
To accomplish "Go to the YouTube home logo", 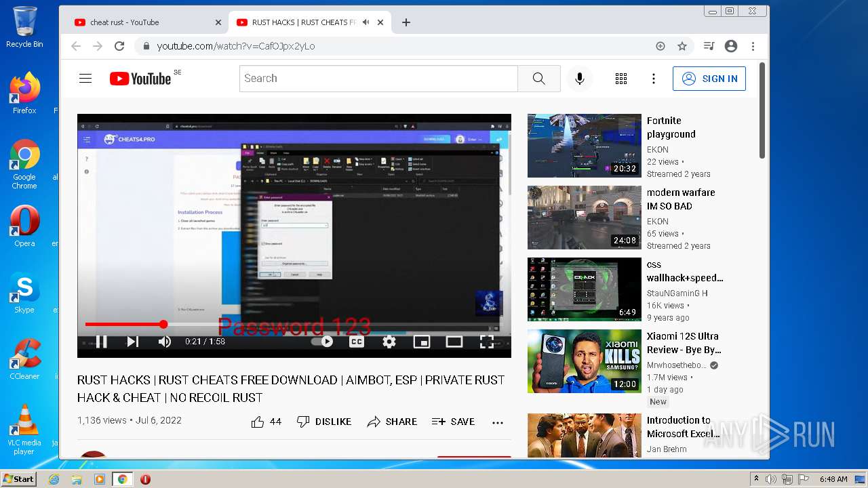I will point(140,79).
